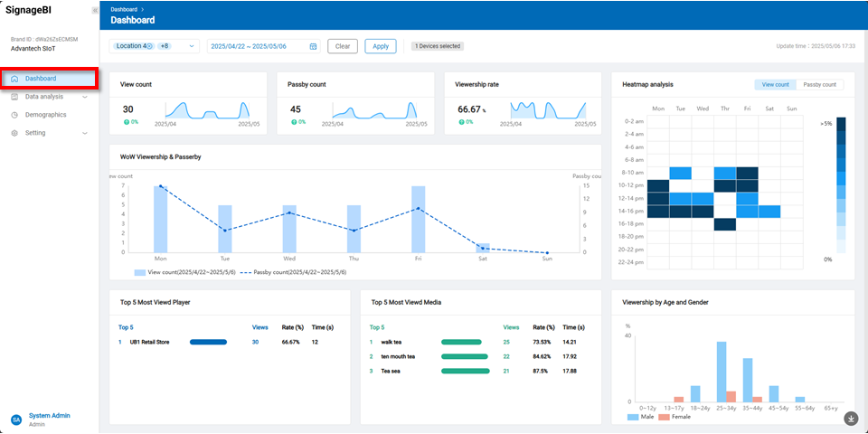Click the scroll-down arrow icon at bottom right

click(x=851, y=418)
